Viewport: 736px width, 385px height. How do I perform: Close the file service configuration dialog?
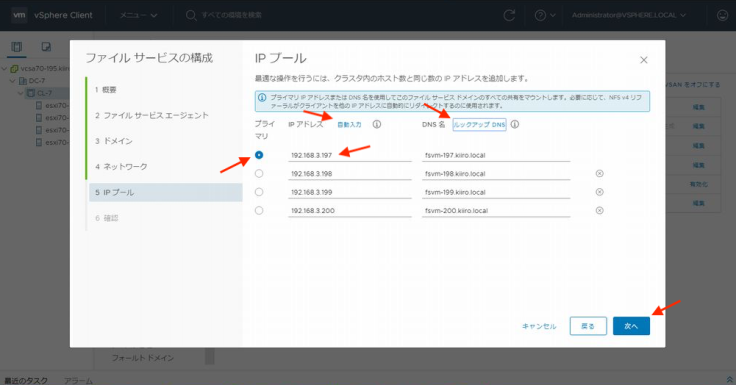pyautogui.click(x=644, y=60)
